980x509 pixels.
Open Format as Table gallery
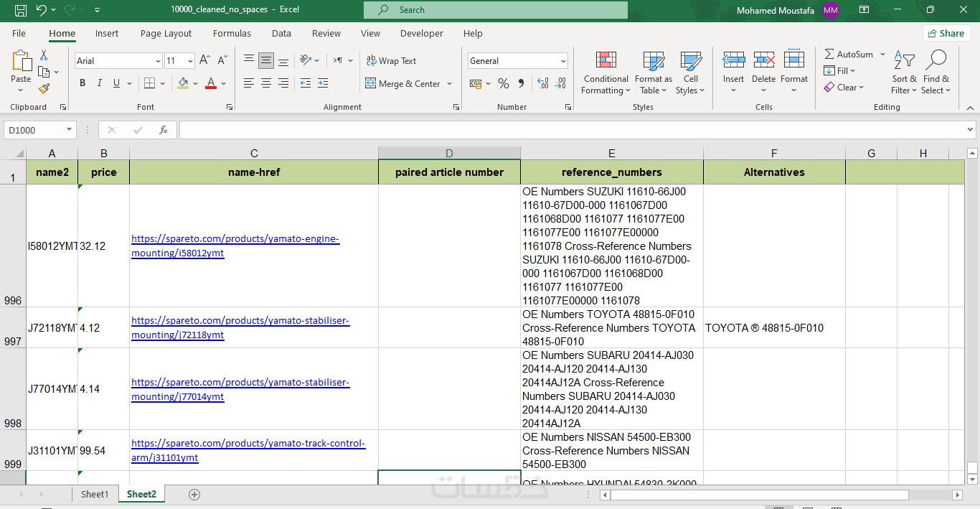tap(654, 72)
